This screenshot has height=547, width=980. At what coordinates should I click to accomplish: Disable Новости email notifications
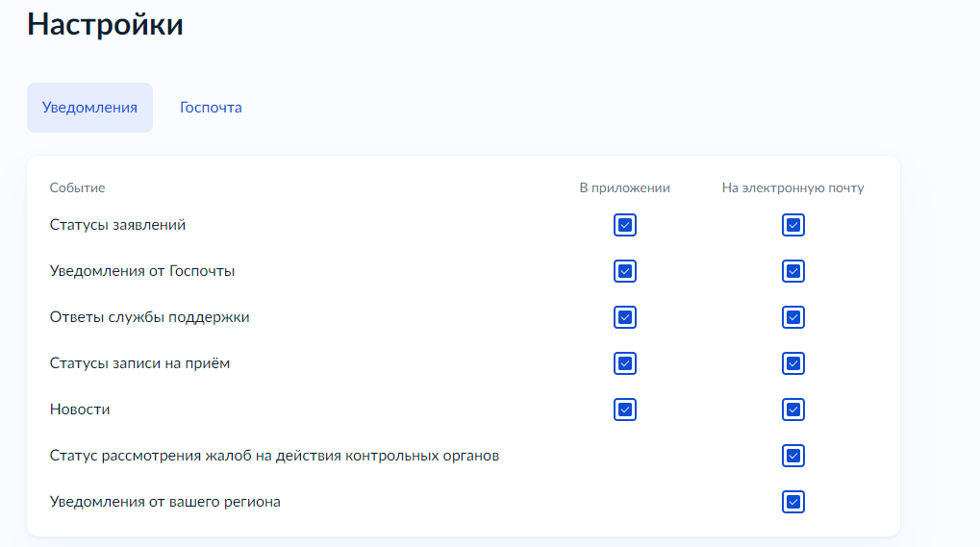793,410
